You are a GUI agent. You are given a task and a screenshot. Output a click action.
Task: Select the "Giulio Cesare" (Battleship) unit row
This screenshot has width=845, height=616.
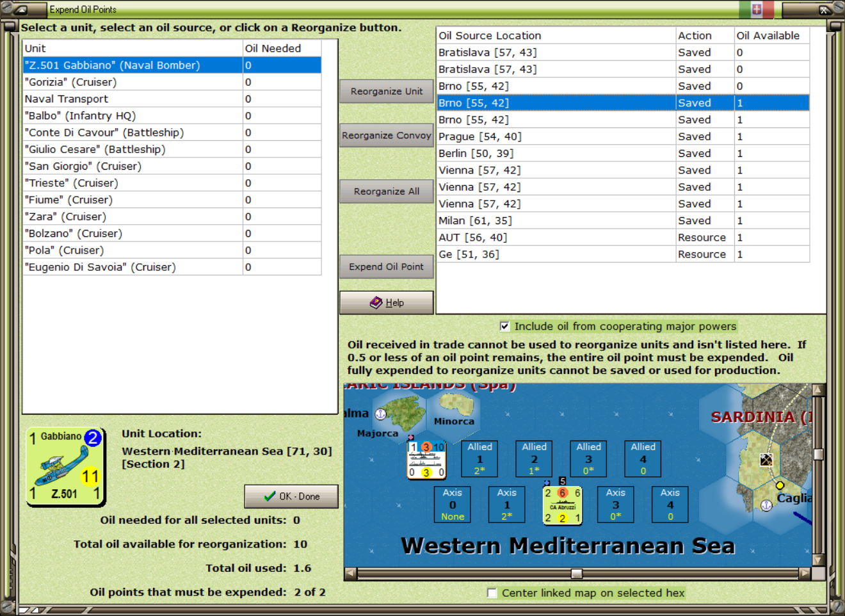click(172, 149)
